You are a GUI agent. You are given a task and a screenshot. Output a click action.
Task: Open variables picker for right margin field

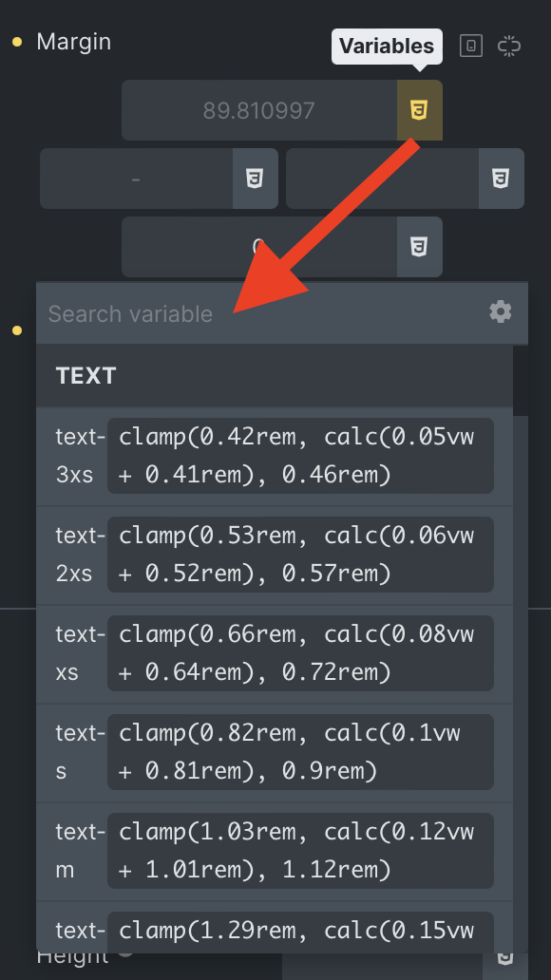pos(501,179)
